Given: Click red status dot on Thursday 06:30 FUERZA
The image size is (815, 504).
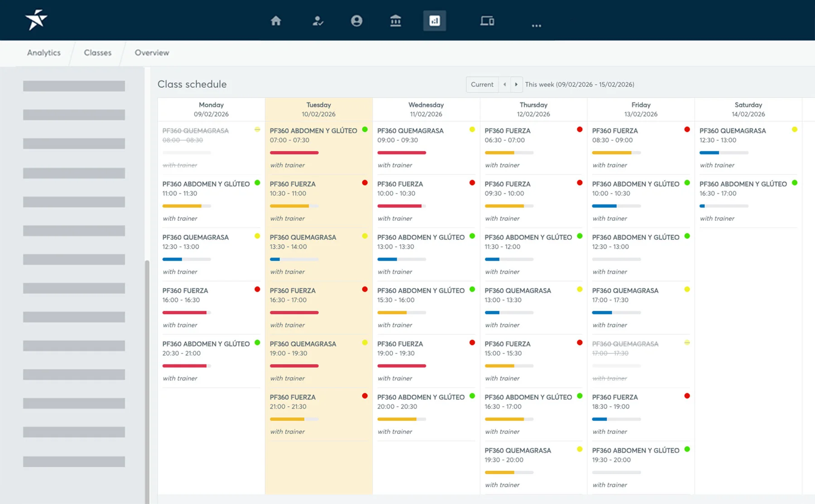Looking at the screenshot, I should click(x=580, y=129).
